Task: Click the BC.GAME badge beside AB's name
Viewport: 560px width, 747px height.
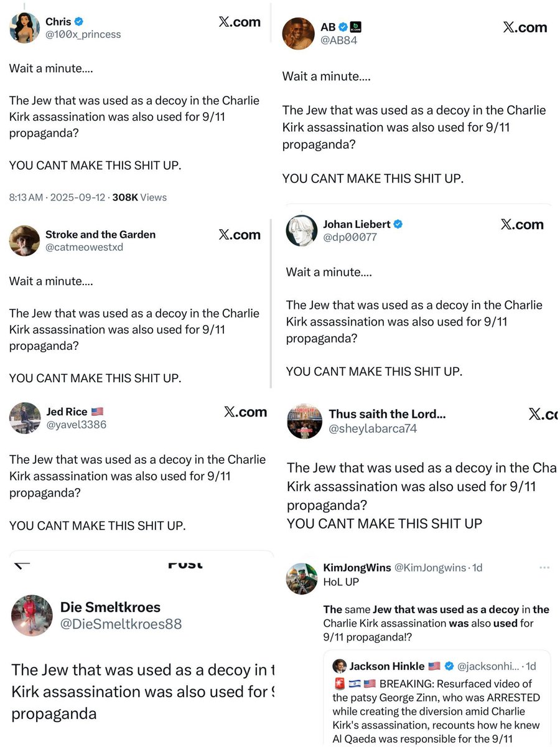Action: (357, 27)
